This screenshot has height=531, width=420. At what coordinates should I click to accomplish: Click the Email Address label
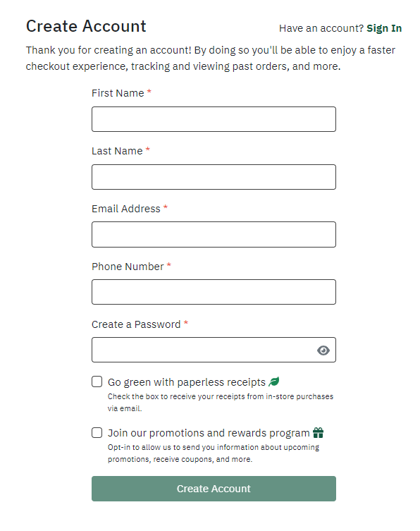click(x=126, y=209)
